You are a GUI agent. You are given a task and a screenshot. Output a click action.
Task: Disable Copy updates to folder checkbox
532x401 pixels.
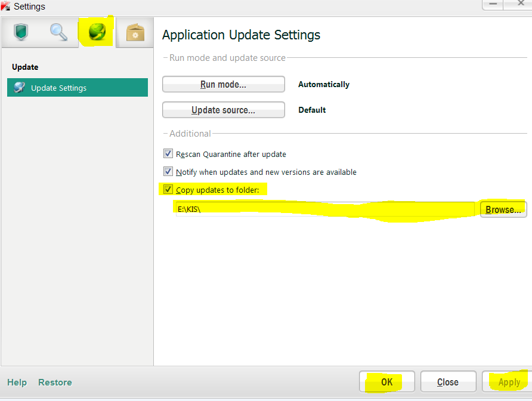pos(168,190)
